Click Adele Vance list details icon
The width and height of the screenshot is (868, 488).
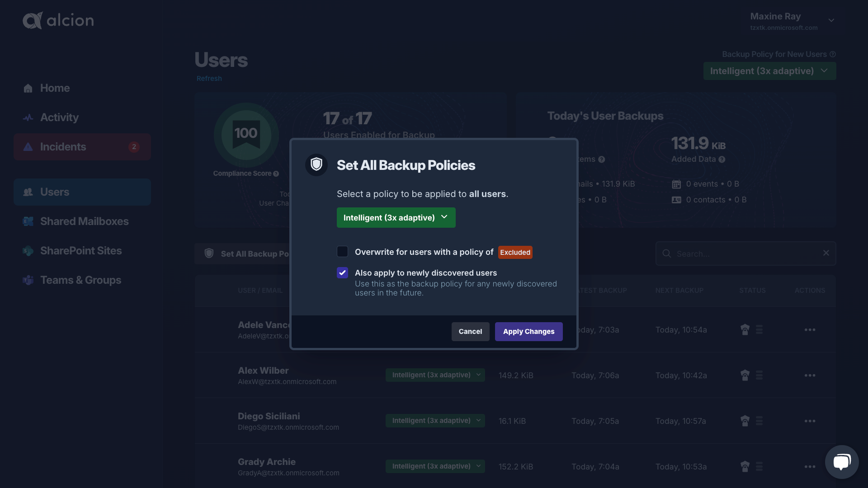point(759,330)
